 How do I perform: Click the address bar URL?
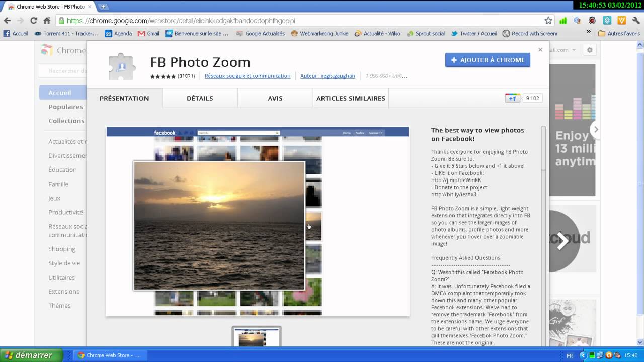[x=181, y=21]
